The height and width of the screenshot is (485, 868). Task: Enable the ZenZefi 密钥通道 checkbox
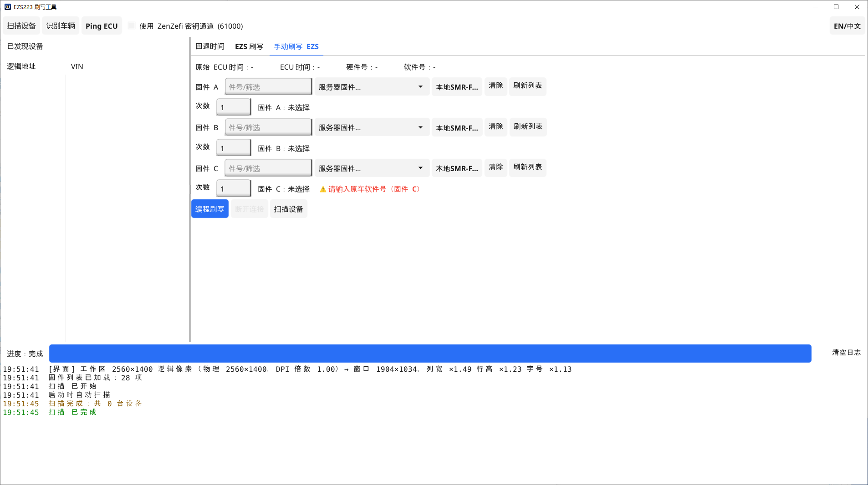click(132, 25)
